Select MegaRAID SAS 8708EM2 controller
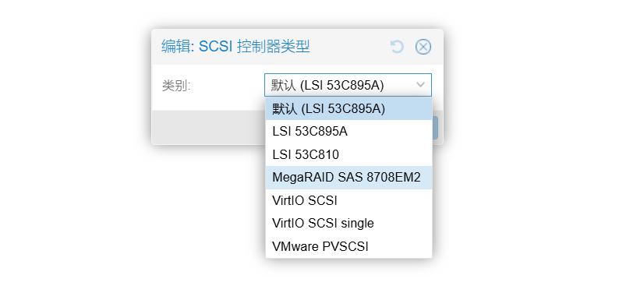Viewport: 644px width, 293px height. [349, 178]
